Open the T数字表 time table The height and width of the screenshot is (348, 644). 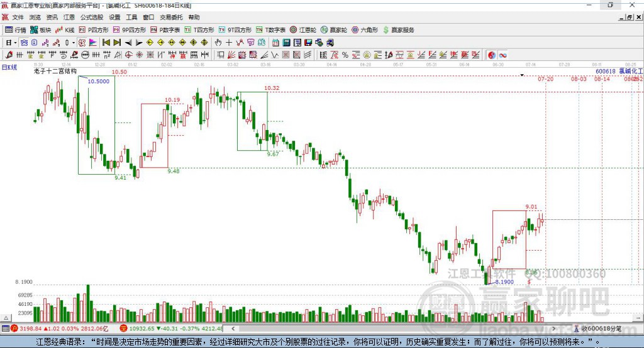tap(270, 30)
